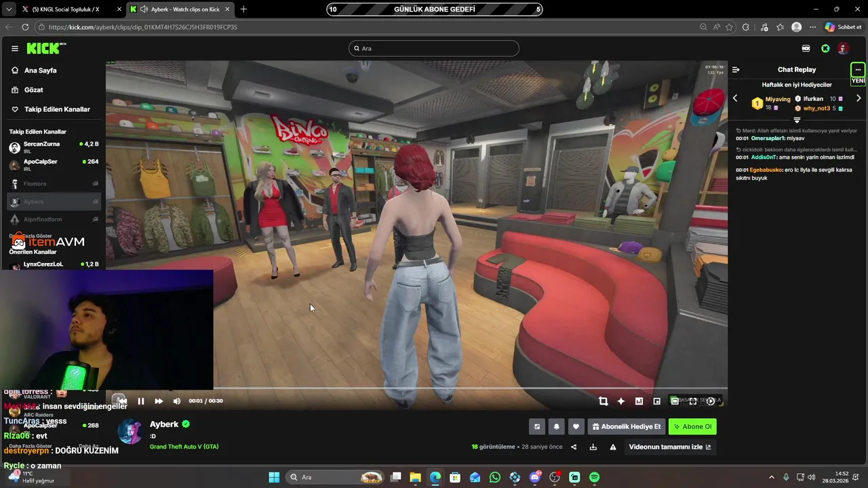The height and width of the screenshot is (488, 868).
Task: Open Gözat in the sidebar
Action: [x=33, y=89]
